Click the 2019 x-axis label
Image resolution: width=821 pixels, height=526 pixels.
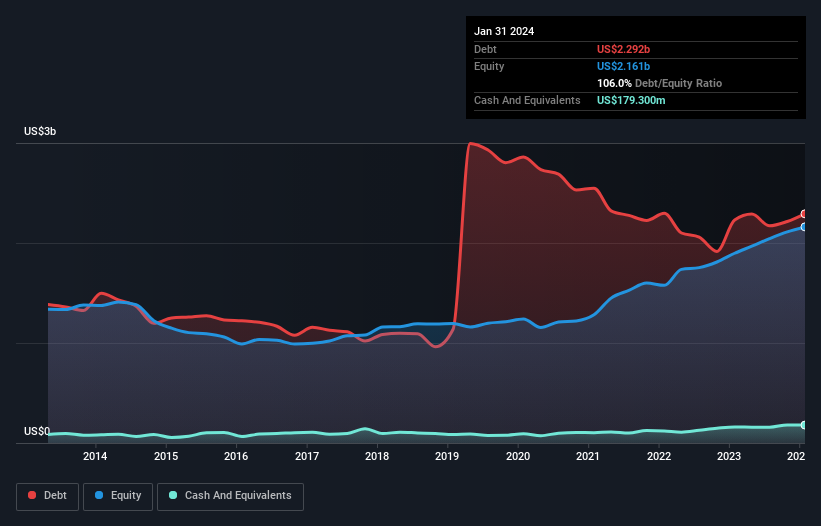(x=447, y=456)
